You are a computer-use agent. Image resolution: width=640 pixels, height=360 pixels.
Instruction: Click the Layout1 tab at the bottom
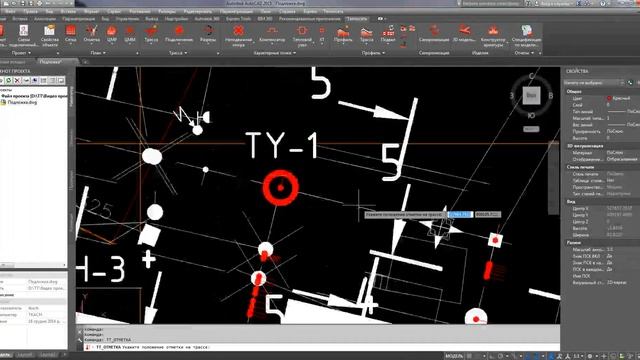[x=24, y=356]
